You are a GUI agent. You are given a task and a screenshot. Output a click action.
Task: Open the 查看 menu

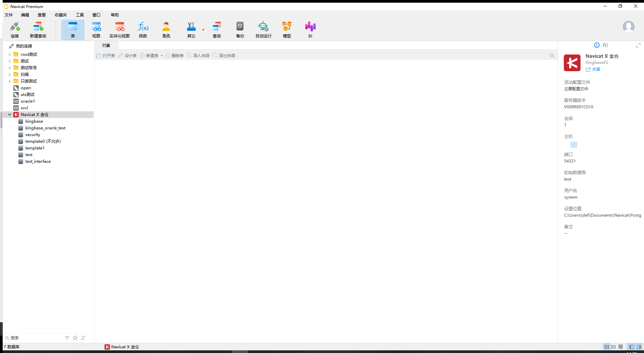42,15
